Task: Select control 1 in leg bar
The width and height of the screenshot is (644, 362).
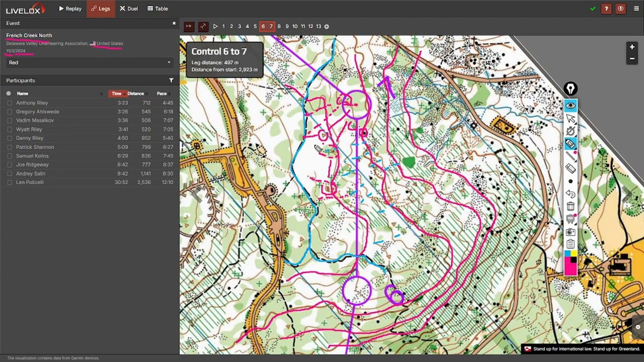Action: [x=223, y=27]
